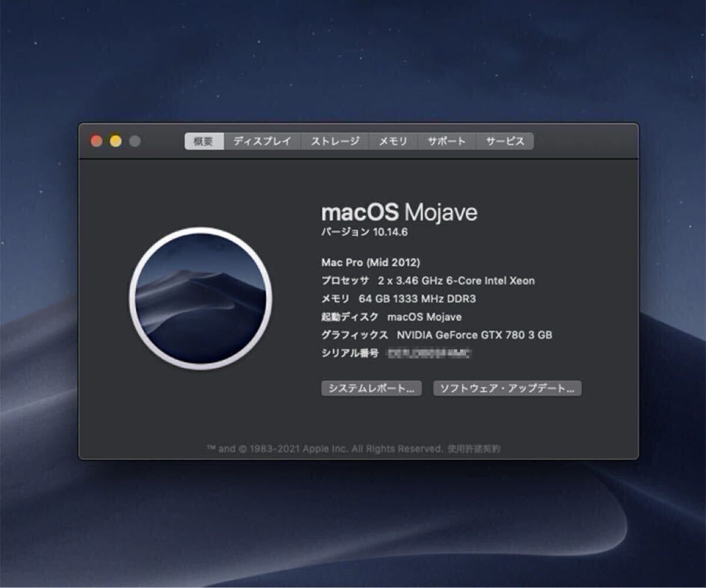Click the blurred シリアル番号 serial value

point(430,353)
